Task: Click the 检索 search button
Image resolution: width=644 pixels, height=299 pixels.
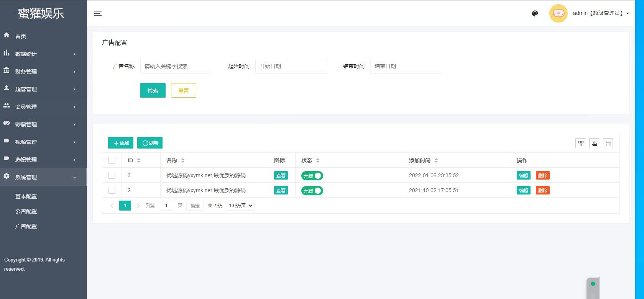Action: [153, 90]
